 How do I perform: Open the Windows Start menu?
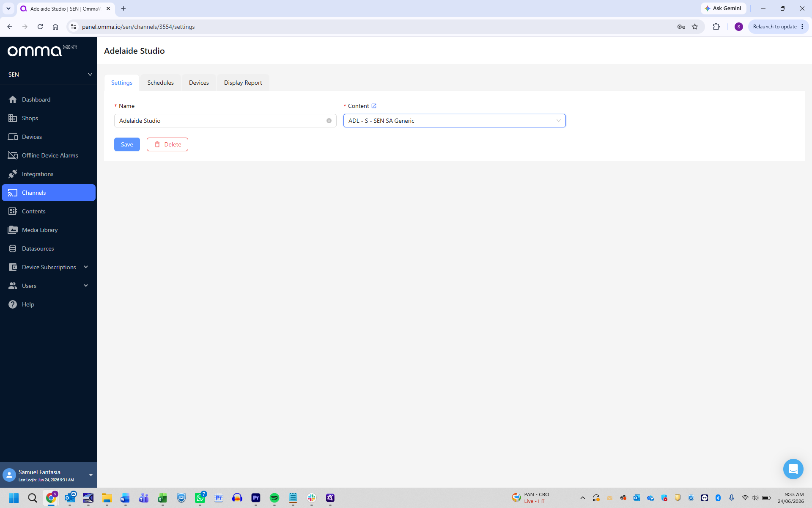[x=14, y=498]
